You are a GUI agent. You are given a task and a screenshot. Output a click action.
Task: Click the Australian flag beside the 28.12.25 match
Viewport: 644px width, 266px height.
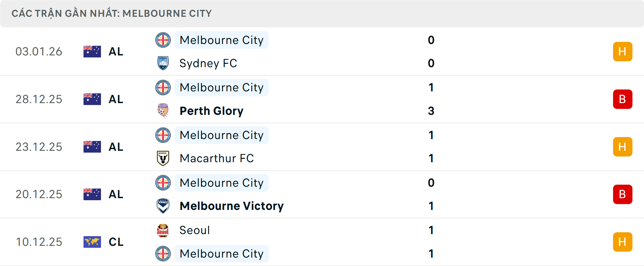pos(92,99)
